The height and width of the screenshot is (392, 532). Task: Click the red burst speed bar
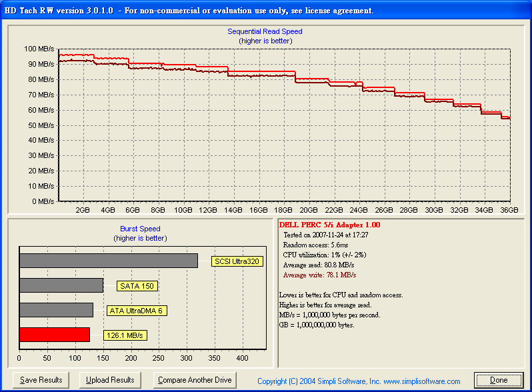(x=55, y=335)
